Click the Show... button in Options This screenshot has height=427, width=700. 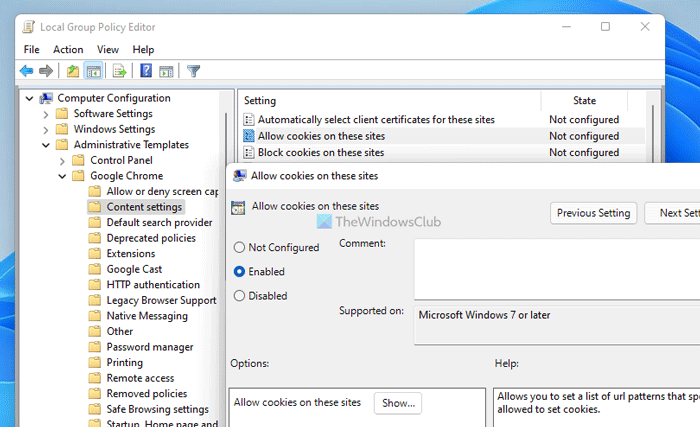(398, 403)
